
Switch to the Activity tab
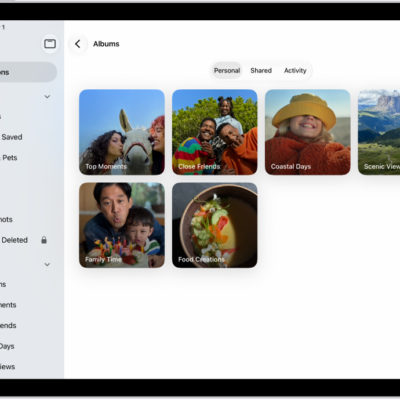(295, 70)
